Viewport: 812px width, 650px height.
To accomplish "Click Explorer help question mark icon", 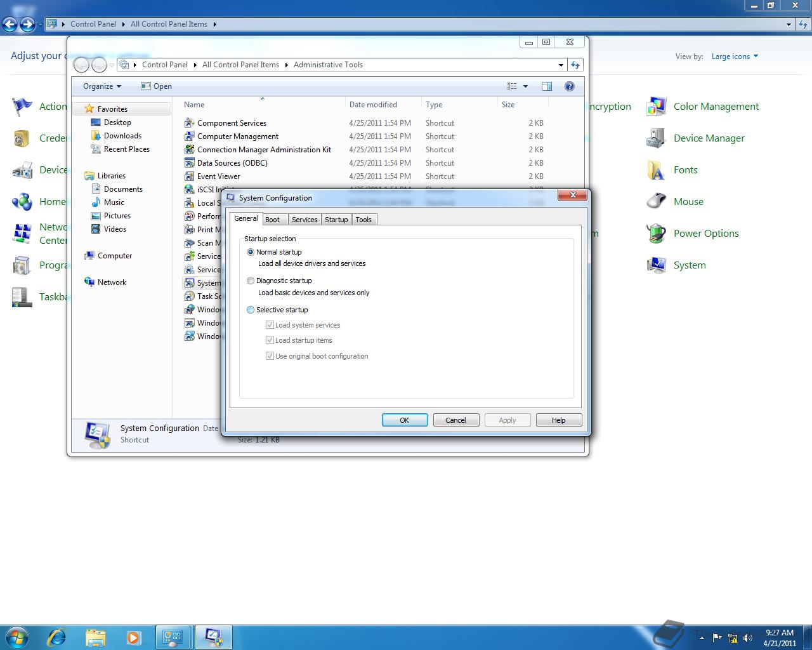I will [x=570, y=86].
